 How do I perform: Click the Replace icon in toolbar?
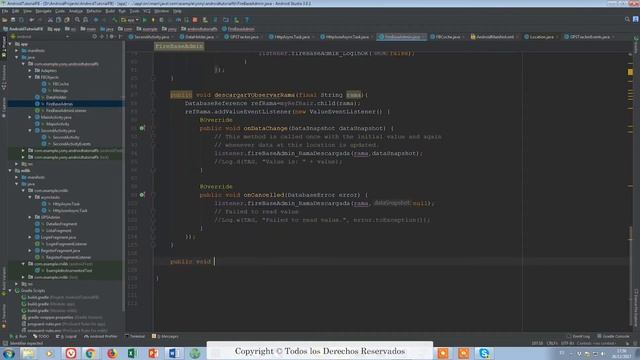[85, 20]
